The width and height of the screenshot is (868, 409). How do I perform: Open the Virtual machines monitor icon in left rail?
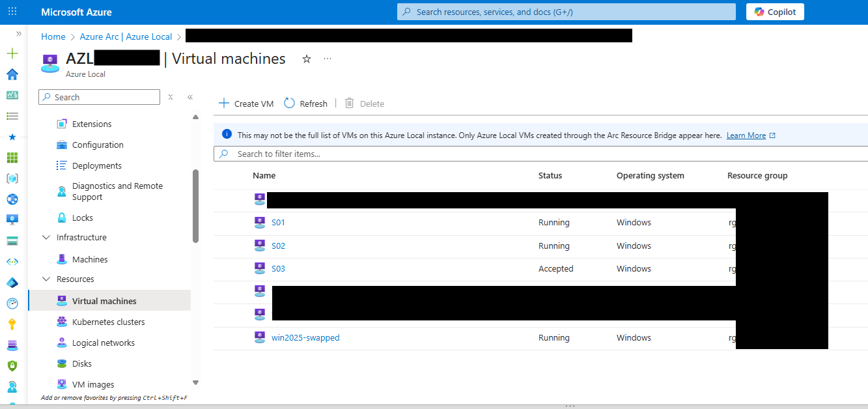(12, 219)
